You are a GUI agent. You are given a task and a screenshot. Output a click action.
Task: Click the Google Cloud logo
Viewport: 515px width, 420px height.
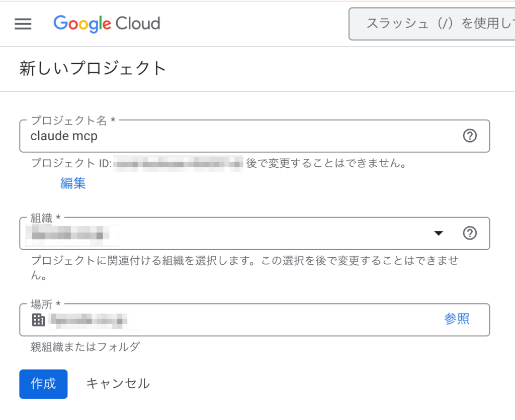(107, 24)
